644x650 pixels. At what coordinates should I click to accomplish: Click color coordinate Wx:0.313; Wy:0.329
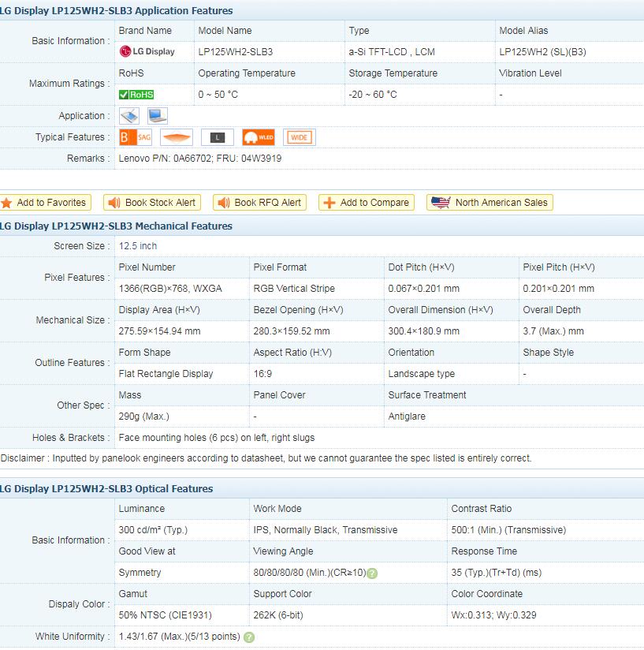click(x=493, y=615)
